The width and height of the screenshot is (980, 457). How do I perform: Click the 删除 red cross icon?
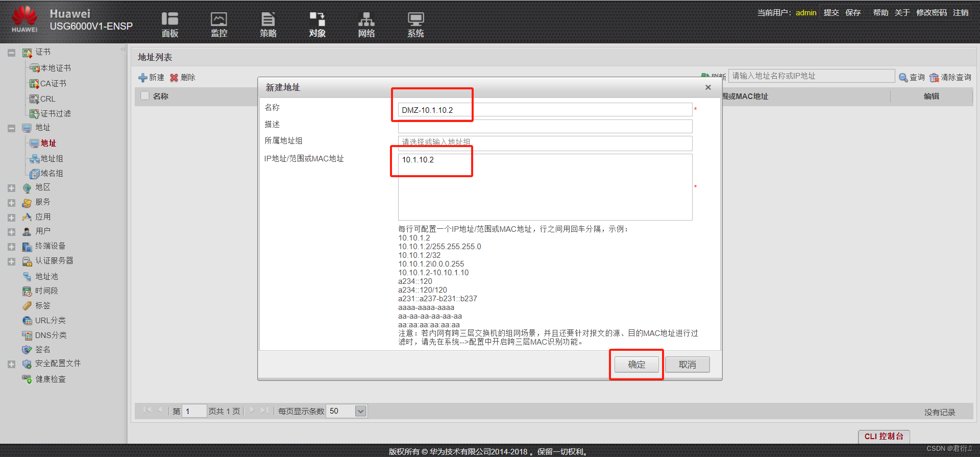[174, 78]
